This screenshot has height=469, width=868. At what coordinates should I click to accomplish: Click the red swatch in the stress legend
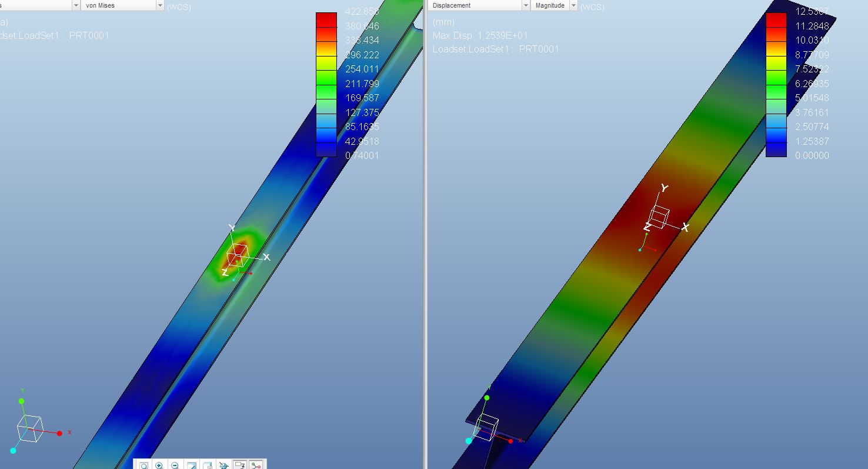326,20
